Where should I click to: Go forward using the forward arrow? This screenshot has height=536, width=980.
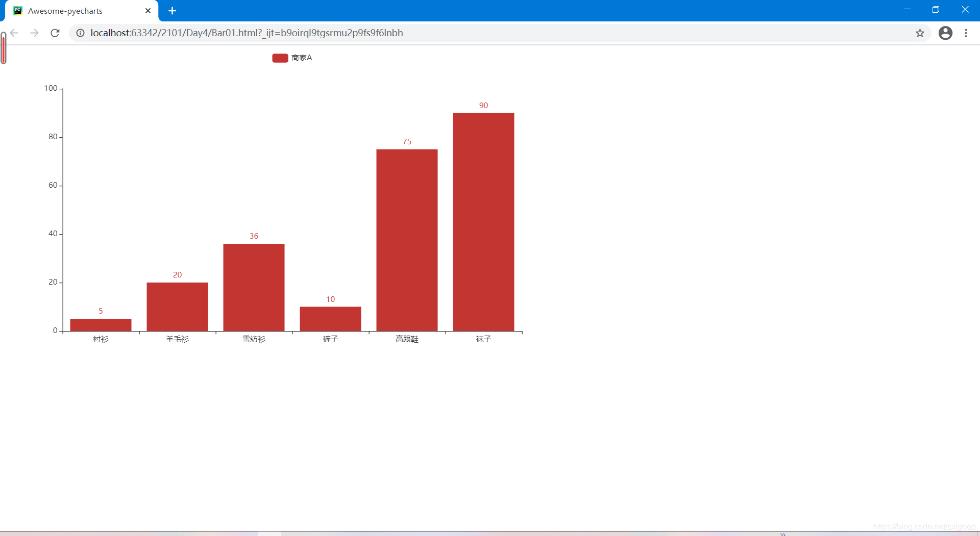click(34, 33)
